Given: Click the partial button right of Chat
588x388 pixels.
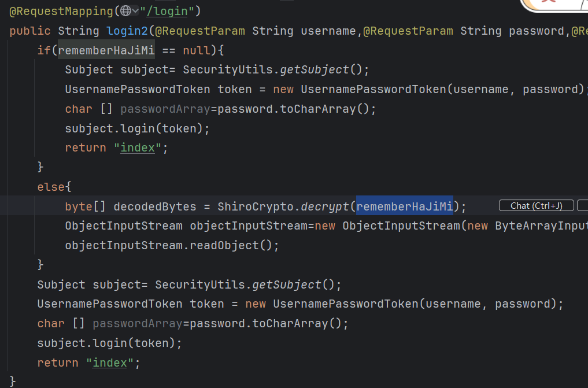Looking at the screenshot, I should point(582,205).
